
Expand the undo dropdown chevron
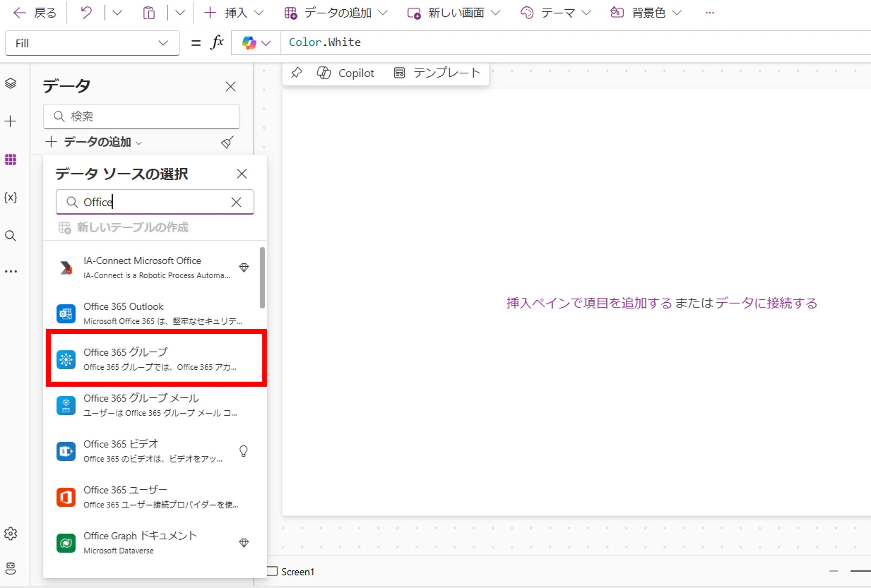117,13
